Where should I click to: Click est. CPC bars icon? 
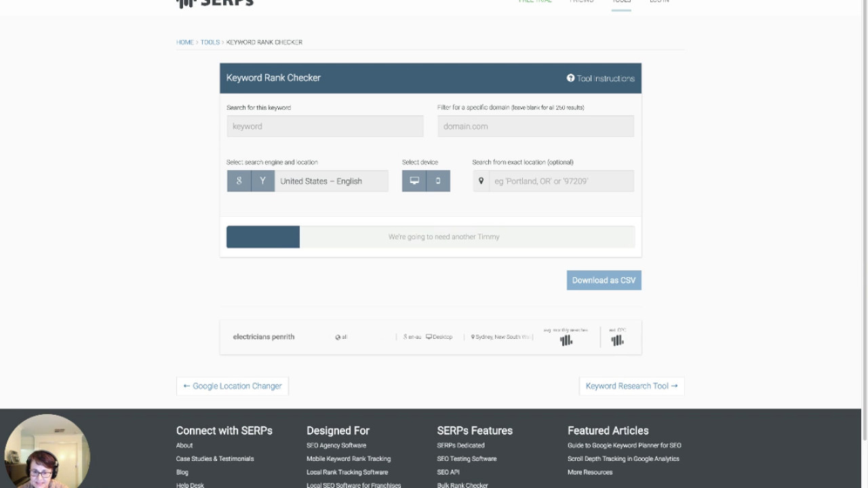(x=617, y=341)
